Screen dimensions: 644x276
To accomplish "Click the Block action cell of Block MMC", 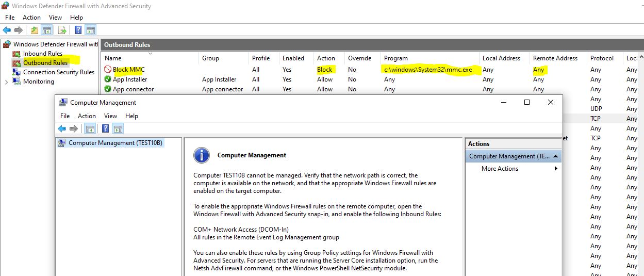I will (x=325, y=70).
